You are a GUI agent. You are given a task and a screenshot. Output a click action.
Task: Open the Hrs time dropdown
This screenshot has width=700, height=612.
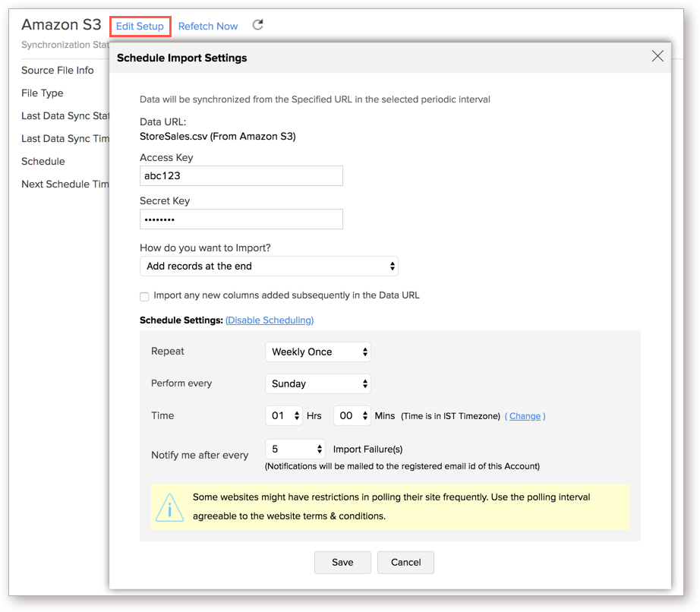[284, 415]
